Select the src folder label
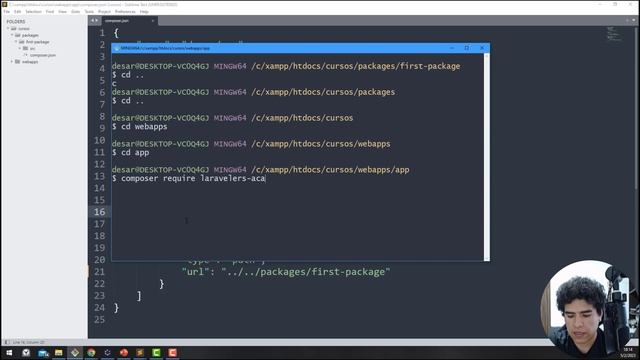 (32, 48)
